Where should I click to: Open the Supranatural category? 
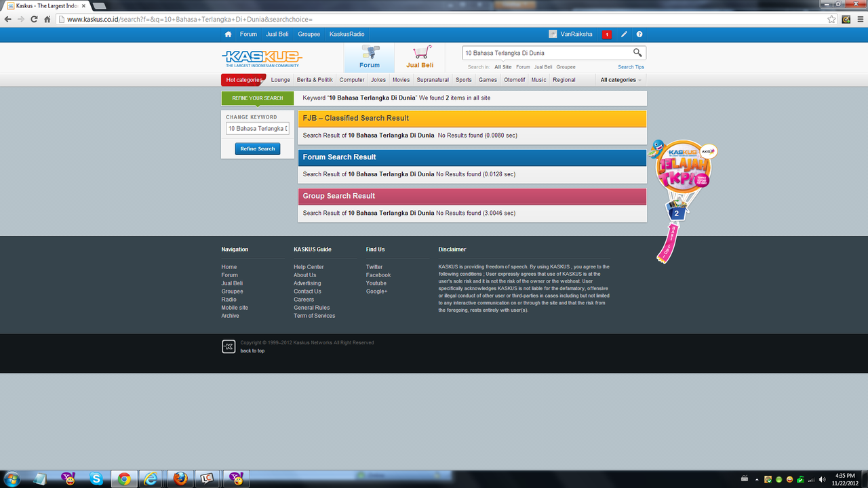433,80
